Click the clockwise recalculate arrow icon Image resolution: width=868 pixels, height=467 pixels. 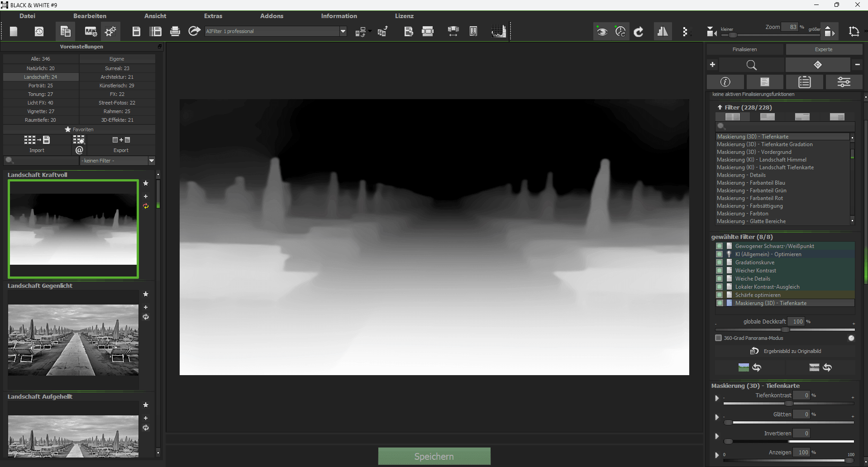[x=639, y=32]
